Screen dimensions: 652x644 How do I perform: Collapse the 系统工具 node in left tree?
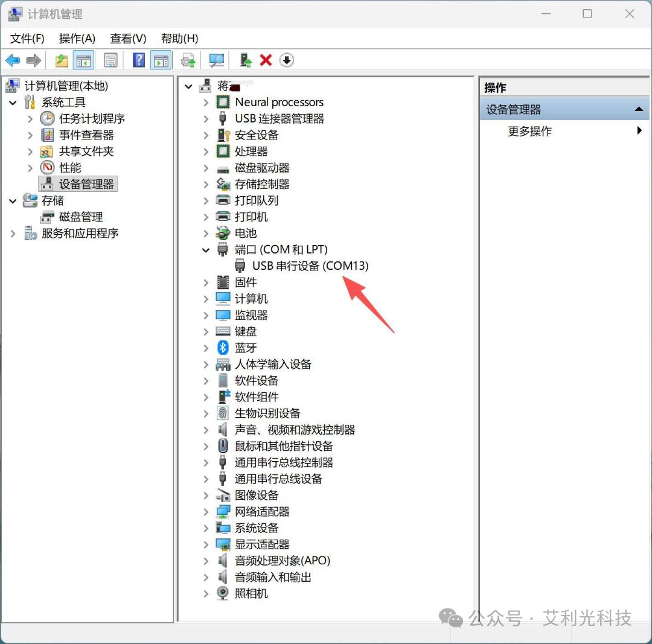(x=13, y=103)
